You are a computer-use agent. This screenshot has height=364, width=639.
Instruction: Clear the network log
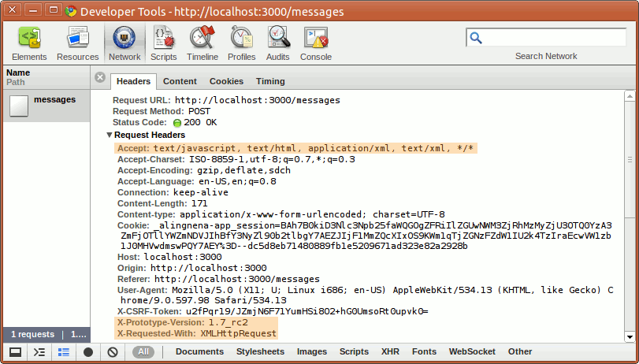113,352
